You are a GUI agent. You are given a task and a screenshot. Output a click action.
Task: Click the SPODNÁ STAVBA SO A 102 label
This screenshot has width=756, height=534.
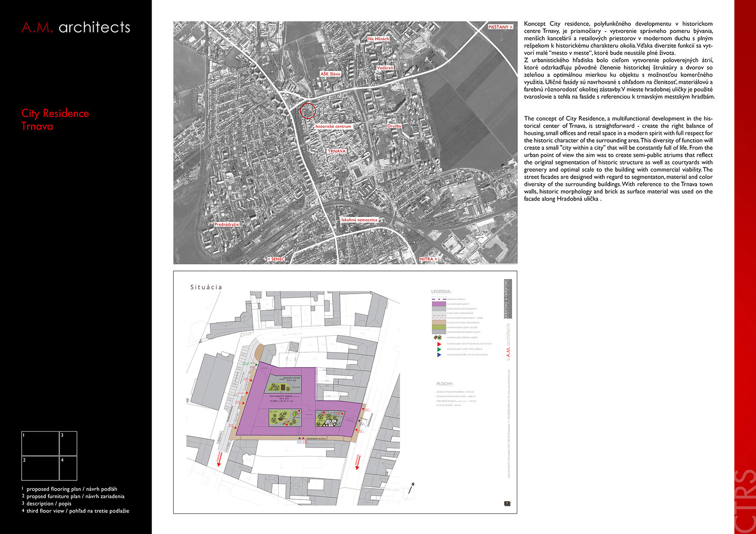tap(292, 379)
